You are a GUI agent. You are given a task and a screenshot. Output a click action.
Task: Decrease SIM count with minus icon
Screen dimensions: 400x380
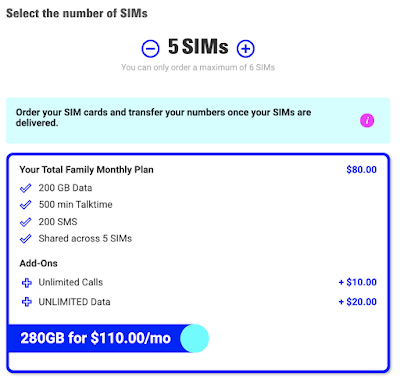pos(150,49)
